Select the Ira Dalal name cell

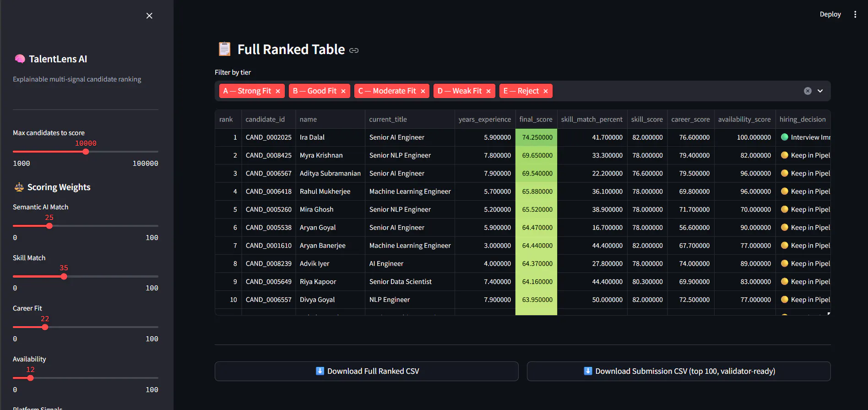tap(330, 137)
